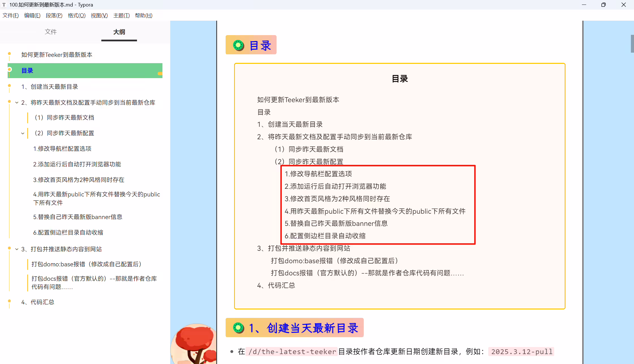Image resolution: width=634 pixels, height=364 pixels.
Task: Open the 主题(T) menu
Action: point(121,15)
